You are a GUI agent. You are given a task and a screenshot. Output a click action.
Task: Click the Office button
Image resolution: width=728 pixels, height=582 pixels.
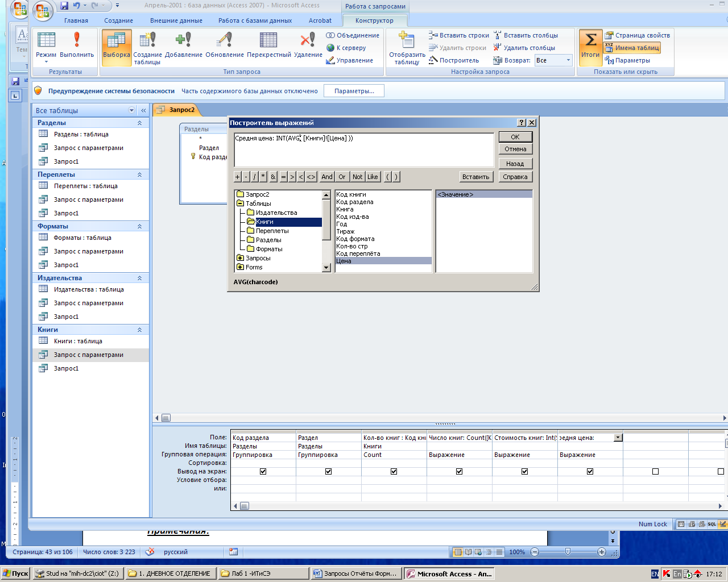43,10
